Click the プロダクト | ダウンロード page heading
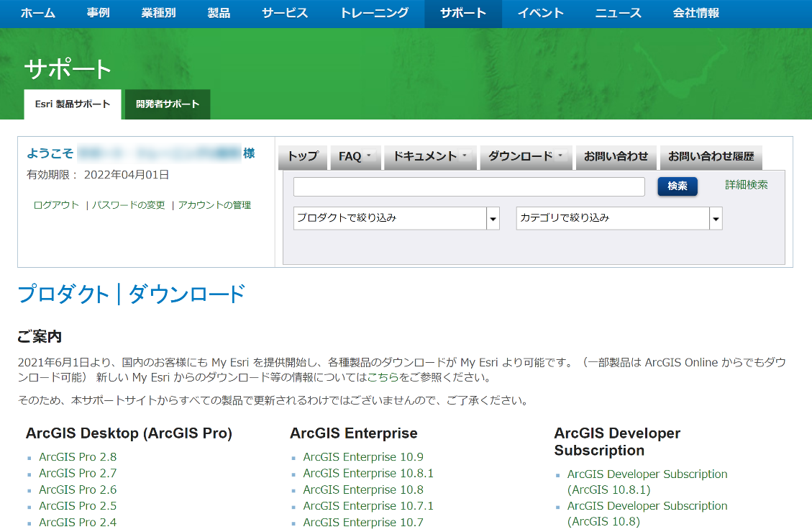 tap(131, 294)
